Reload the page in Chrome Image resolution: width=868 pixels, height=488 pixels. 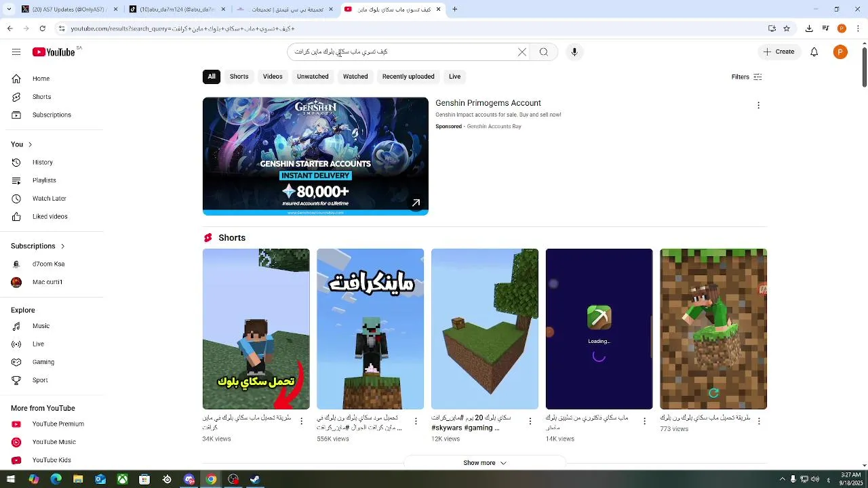43,28
